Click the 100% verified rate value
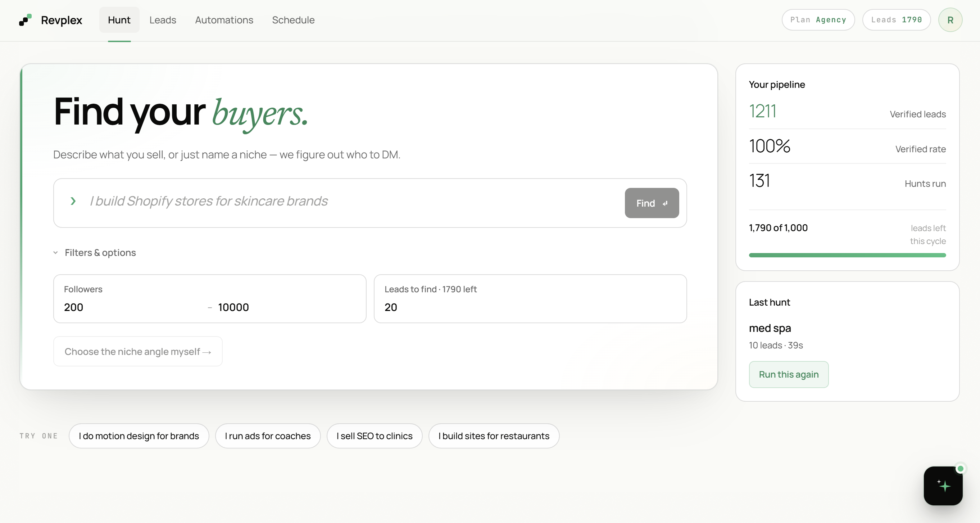980x523 pixels. tap(770, 146)
